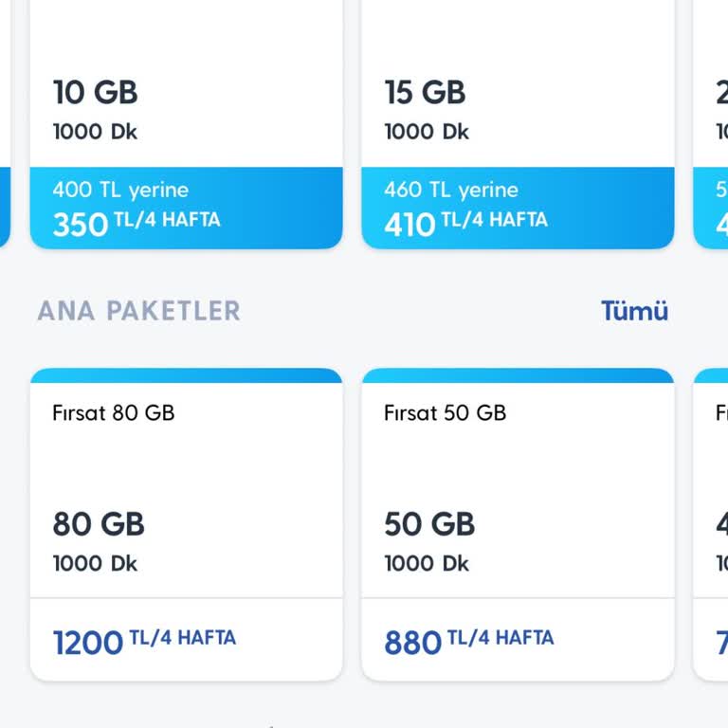728x728 pixels.
Task: Tap the 460 TL yerine discount text
Action: (451, 190)
